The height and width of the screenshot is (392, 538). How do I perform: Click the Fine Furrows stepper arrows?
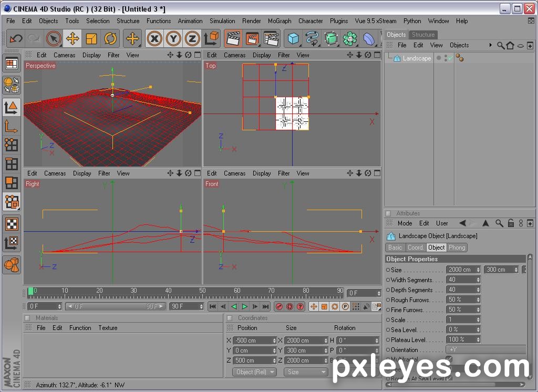(x=478, y=310)
